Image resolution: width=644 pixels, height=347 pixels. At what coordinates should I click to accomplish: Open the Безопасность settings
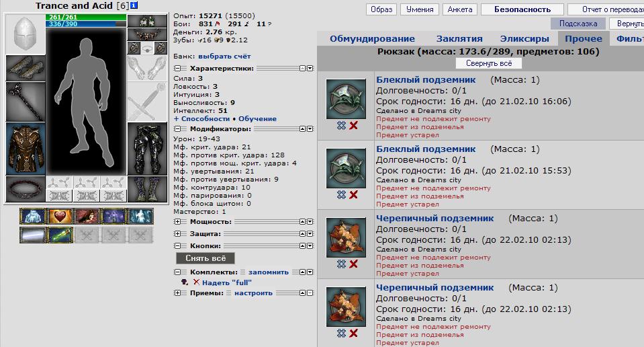coord(522,9)
